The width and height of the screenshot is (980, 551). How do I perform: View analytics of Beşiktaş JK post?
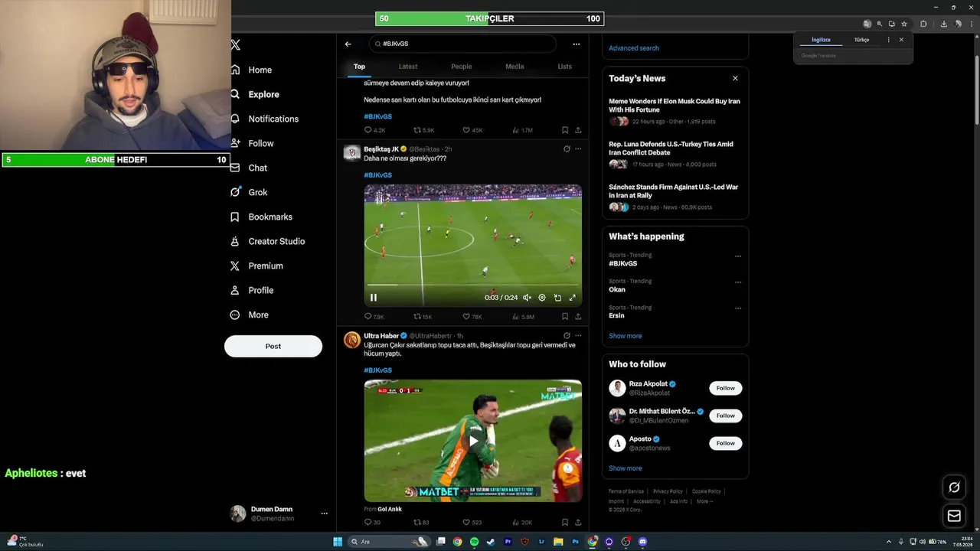pos(523,316)
